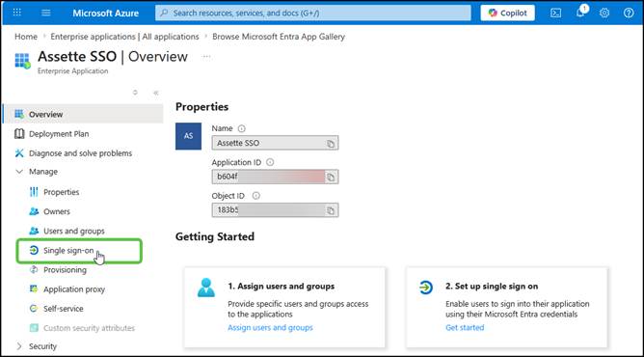The image size is (644, 357).
Task: Copy the Name field value
Action: 331,144
